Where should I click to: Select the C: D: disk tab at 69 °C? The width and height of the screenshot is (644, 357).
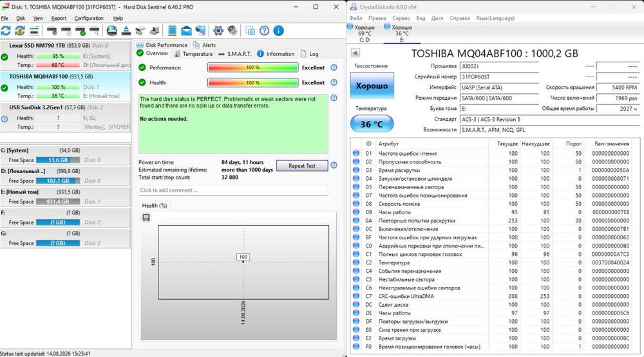click(x=365, y=33)
